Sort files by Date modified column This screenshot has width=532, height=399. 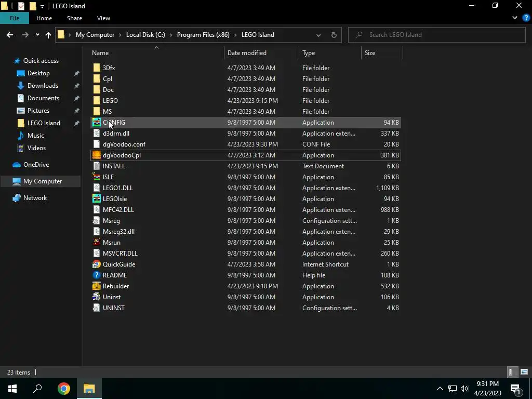click(x=247, y=53)
